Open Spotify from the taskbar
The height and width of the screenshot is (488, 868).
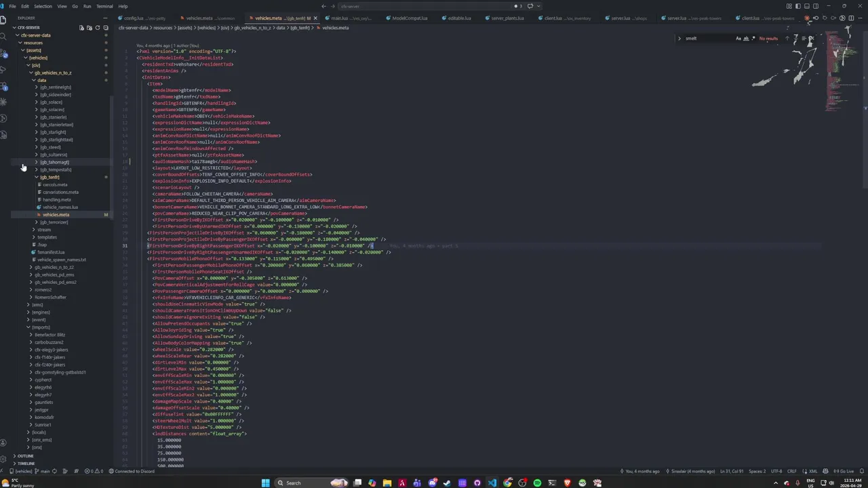537,483
